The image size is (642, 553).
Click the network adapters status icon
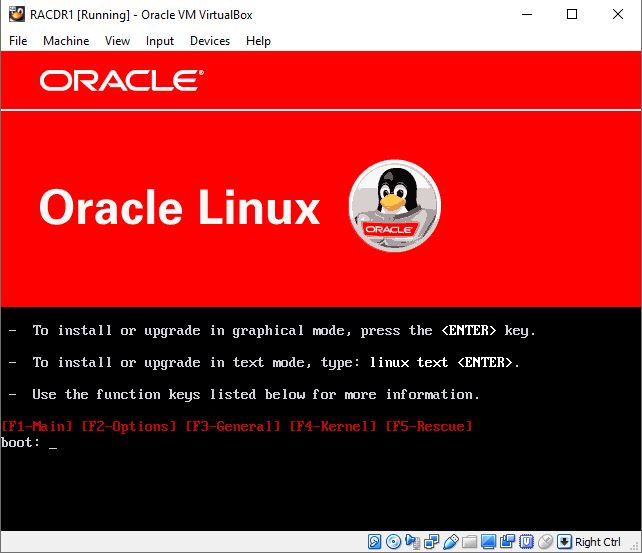click(432, 542)
